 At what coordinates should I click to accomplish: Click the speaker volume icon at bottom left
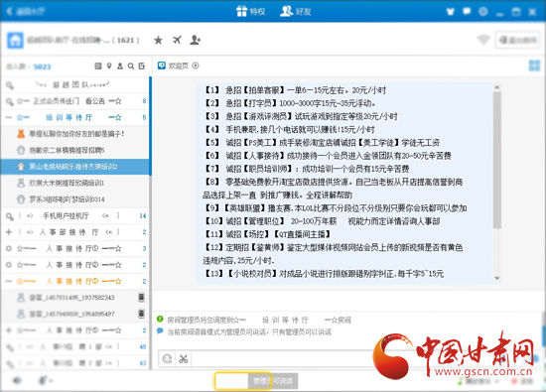[x=16, y=380]
